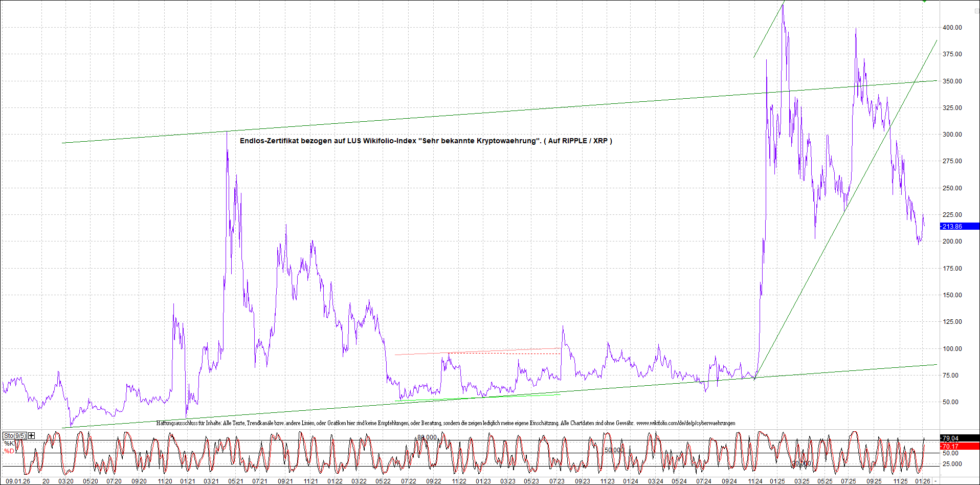Click the Sto(9/5) indicator label
Screen dimensions: 980x485
(x=15, y=436)
